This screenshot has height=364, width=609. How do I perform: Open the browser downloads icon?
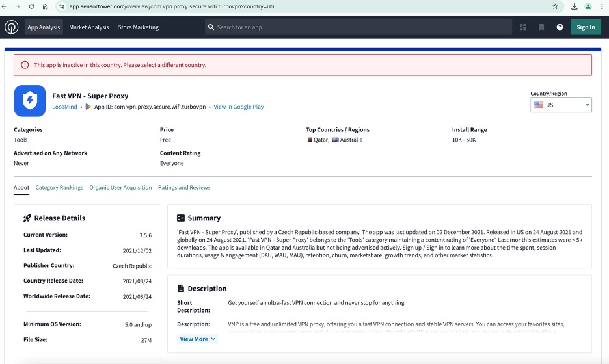pyautogui.click(x=575, y=6)
